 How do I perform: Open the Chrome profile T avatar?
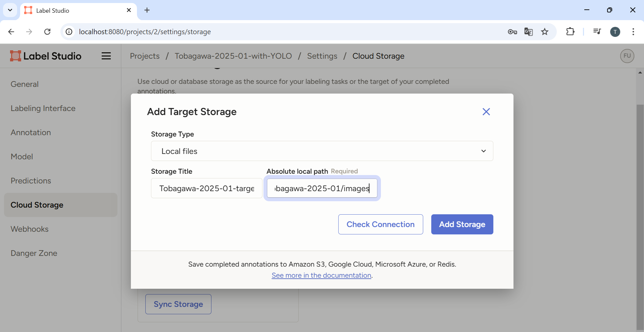click(615, 32)
